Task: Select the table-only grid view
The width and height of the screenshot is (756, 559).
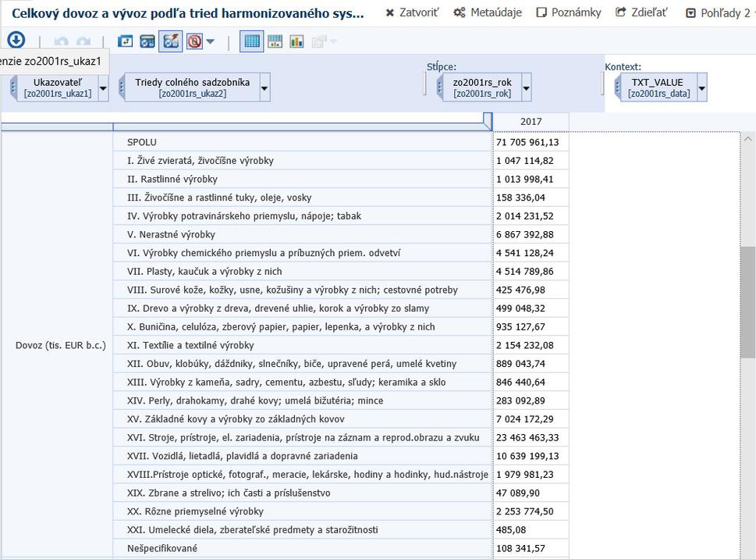Action: [252, 41]
